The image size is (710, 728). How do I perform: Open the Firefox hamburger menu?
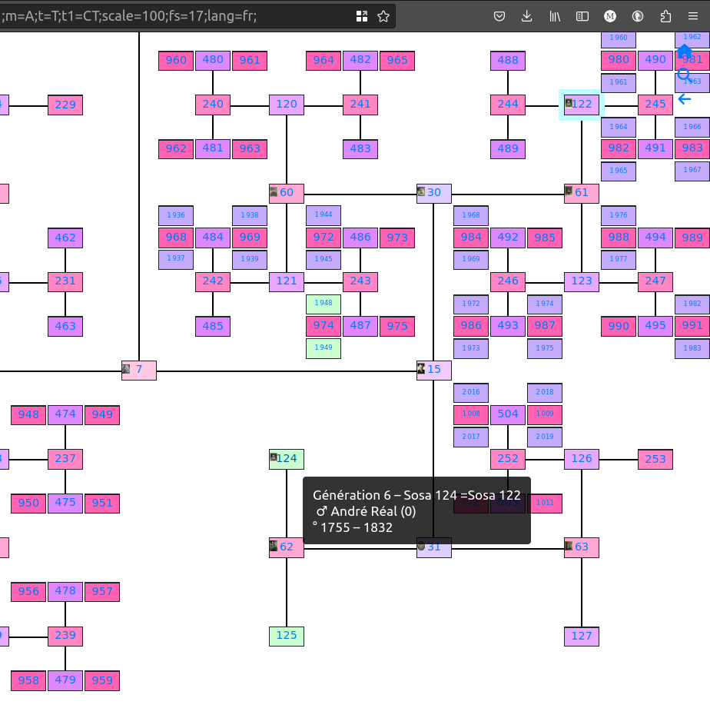coord(692,15)
